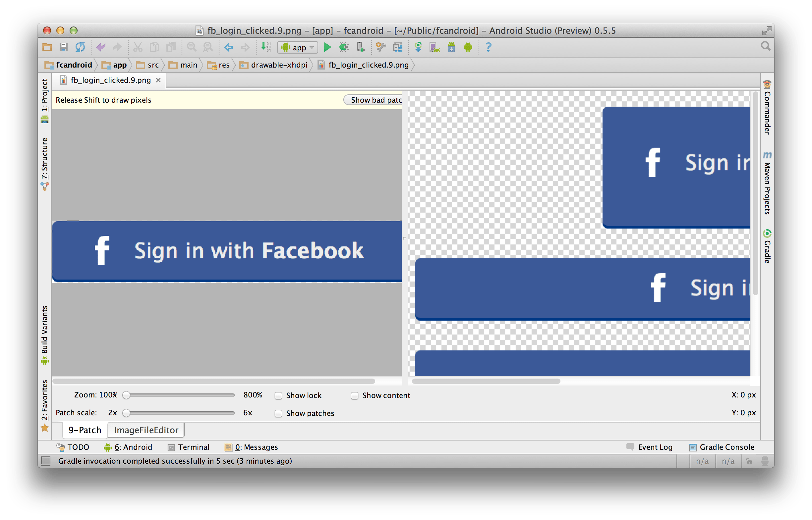The height and width of the screenshot is (520, 812).
Task: Enable the Show patches checkbox
Action: (278, 414)
